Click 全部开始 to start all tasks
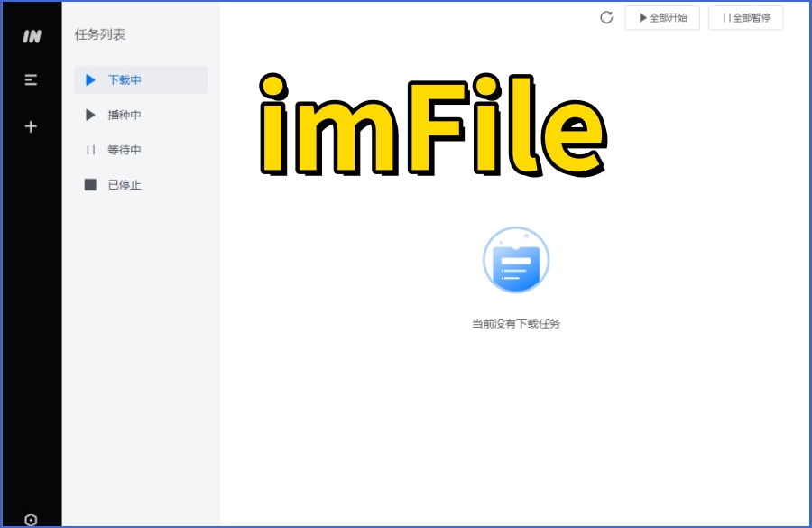 click(x=662, y=18)
